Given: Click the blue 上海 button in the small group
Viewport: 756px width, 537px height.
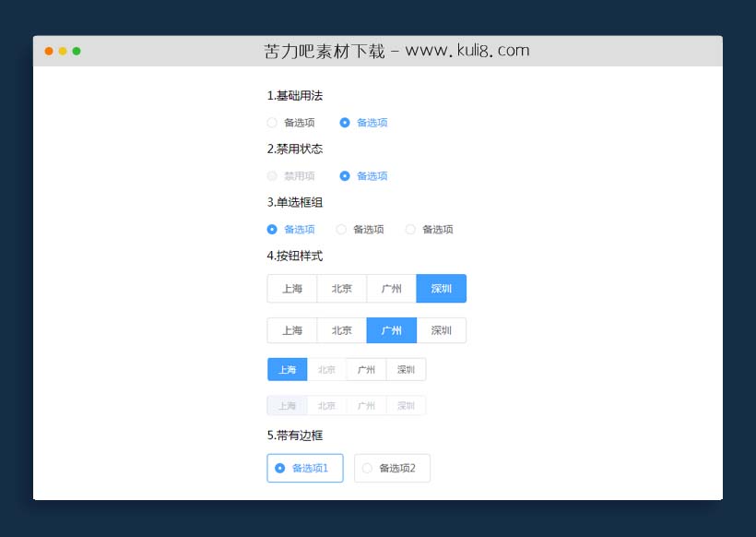Looking at the screenshot, I should tap(287, 368).
